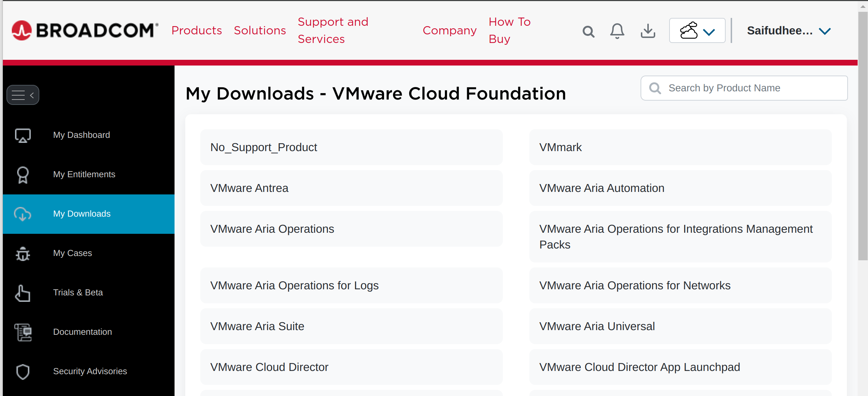Open the Saifudhee user account dropdown
The width and height of the screenshot is (868, 396).
(x=788, y=30)
